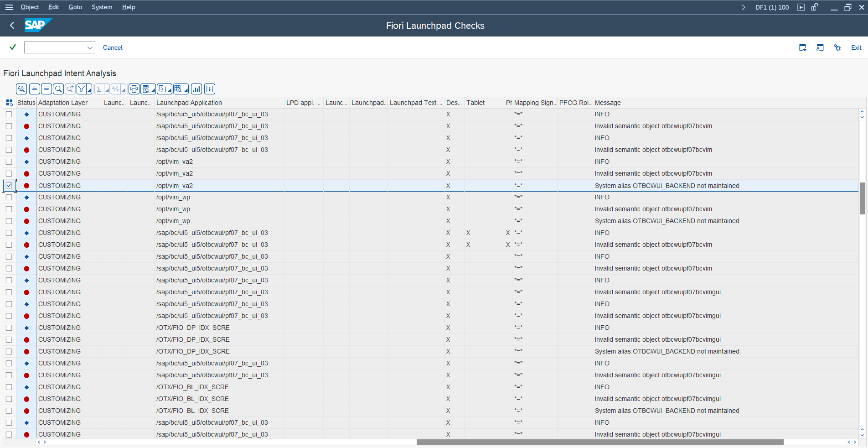The height and width of the screenshot is (448, 868).
Task: Click the Status column header
Action: tap(26, 103)
